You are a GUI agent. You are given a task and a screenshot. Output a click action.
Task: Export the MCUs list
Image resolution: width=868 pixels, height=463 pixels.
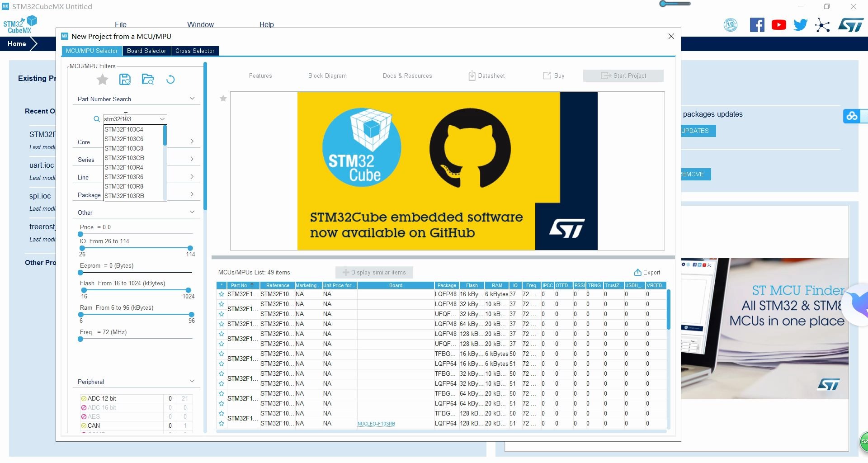[647, 272]
